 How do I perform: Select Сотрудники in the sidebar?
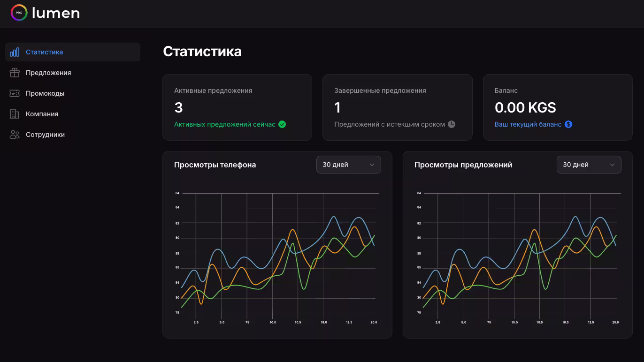click(x=73, y=135)
